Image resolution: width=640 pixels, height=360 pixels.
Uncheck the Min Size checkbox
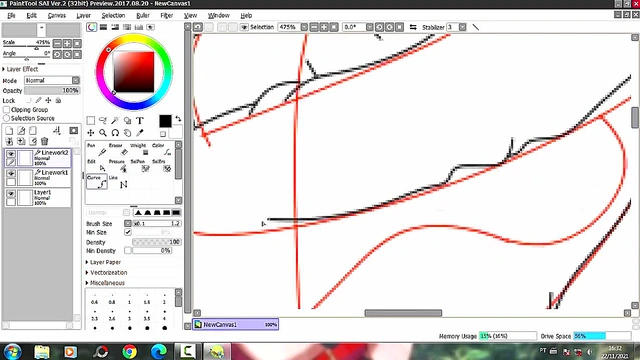click(x=128, y=232)
